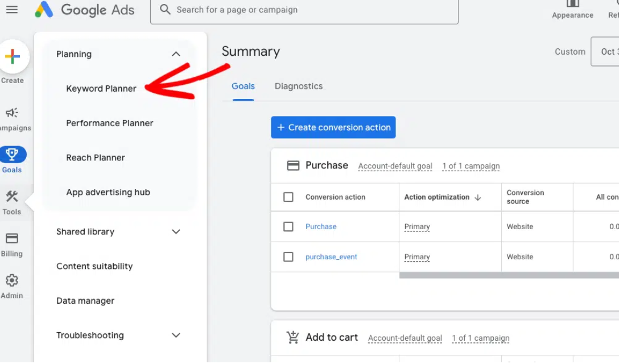
Task: Click Add to cart's 1 of 1 campaign link
Action: pyautogui.click(x=481, y=338)
